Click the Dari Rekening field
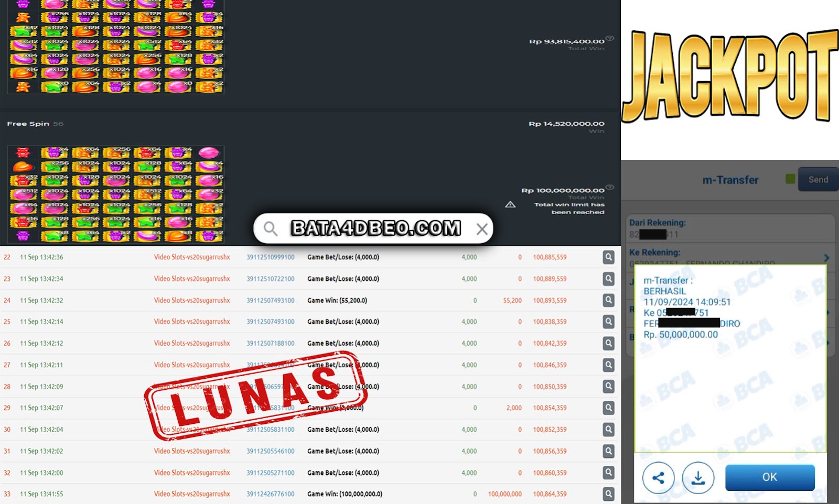Viewport: 839px width, 504px height. pyautogui.click(x=730, y=228)
